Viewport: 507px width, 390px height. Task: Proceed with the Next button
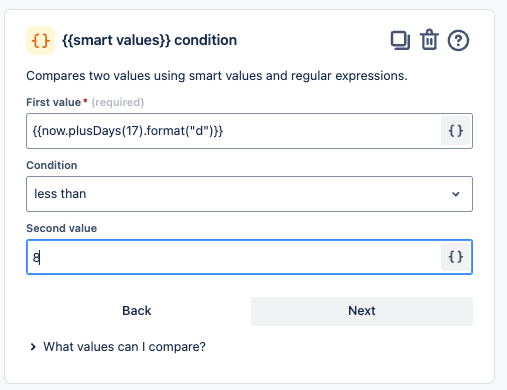click(x=362, y=311)
